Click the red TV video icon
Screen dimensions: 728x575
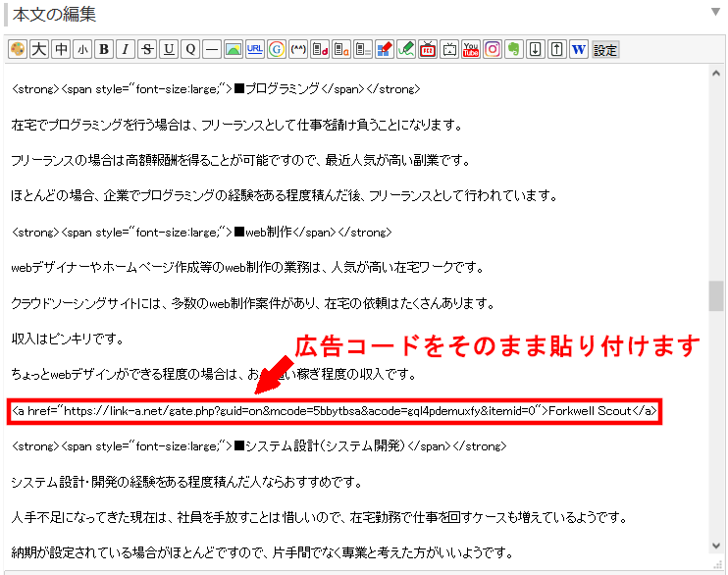coord(428,49)
